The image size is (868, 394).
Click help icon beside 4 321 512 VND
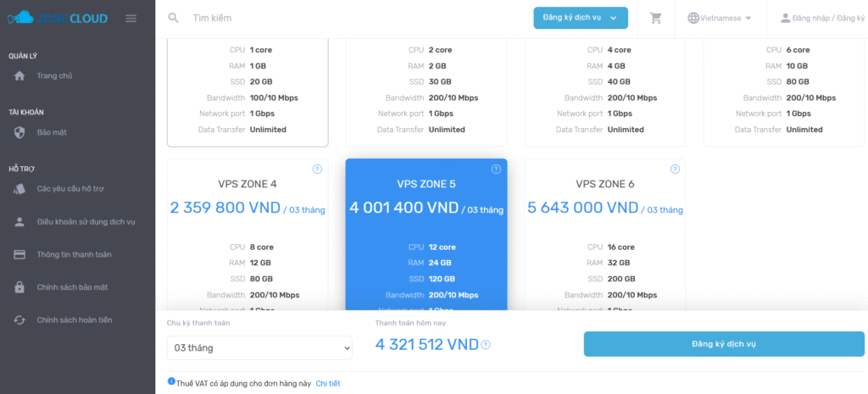point(486,345)
